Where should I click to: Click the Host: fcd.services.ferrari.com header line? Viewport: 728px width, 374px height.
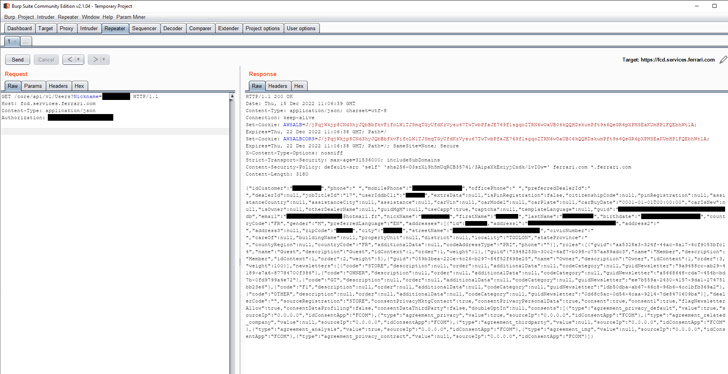coord(49,104)
